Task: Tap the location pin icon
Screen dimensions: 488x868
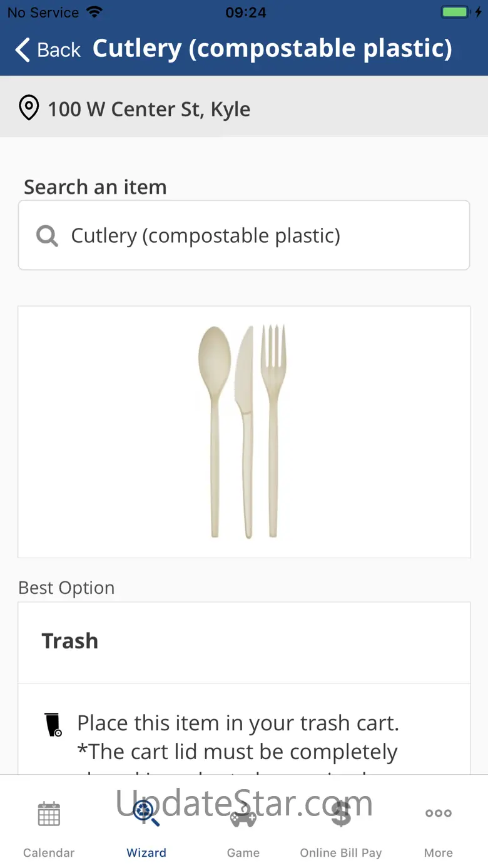Action: point(29,108)
